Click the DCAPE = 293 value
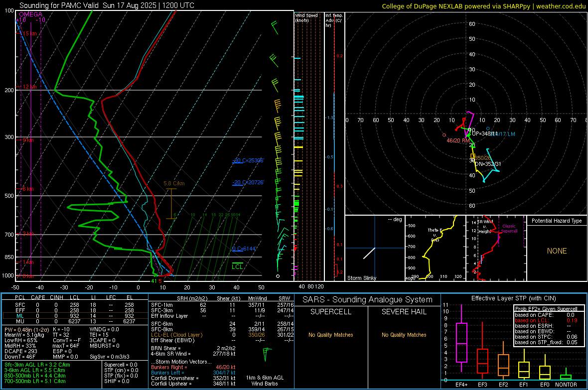 [x=20, y=351]
